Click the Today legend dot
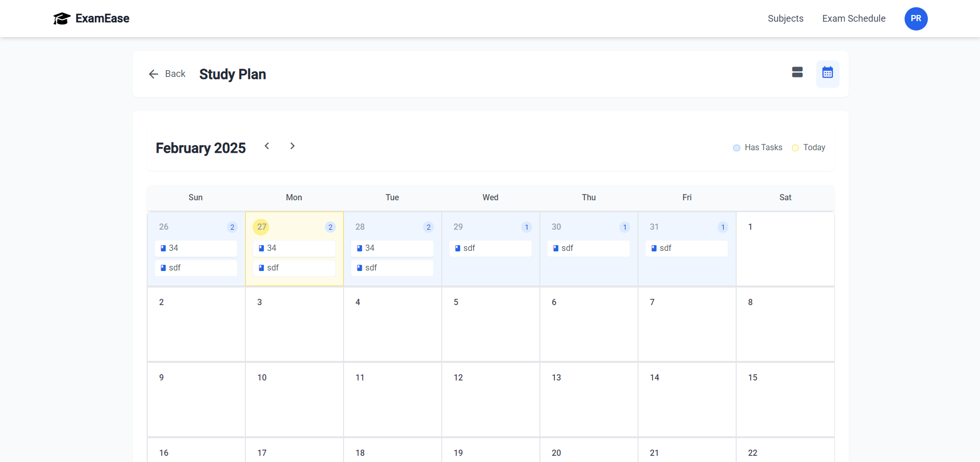The height and width of the screenshot is (462, 980). (x=795, y=148)
